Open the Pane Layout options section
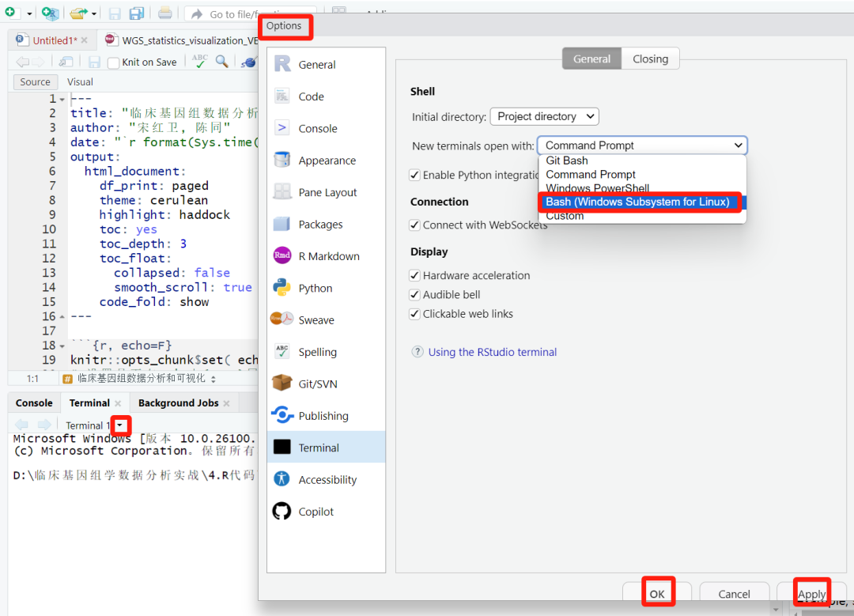The image size is (854, 616). pos(326,192)
